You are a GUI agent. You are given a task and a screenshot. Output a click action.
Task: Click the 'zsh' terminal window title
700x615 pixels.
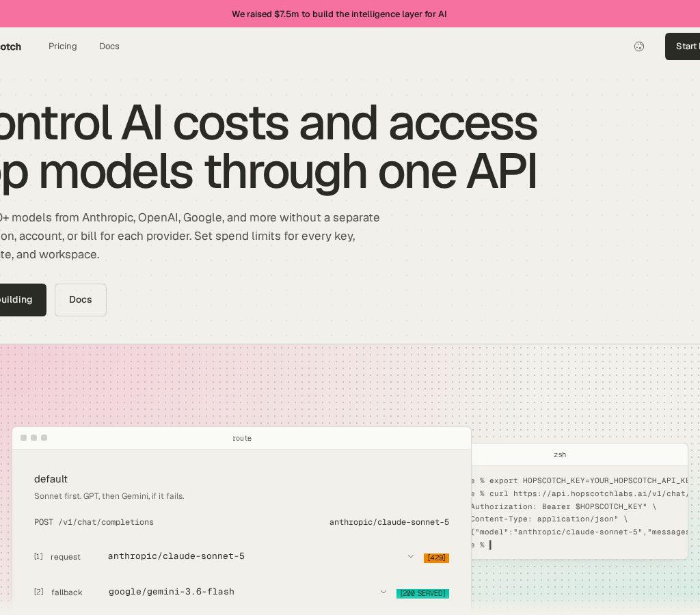point(560,455)
